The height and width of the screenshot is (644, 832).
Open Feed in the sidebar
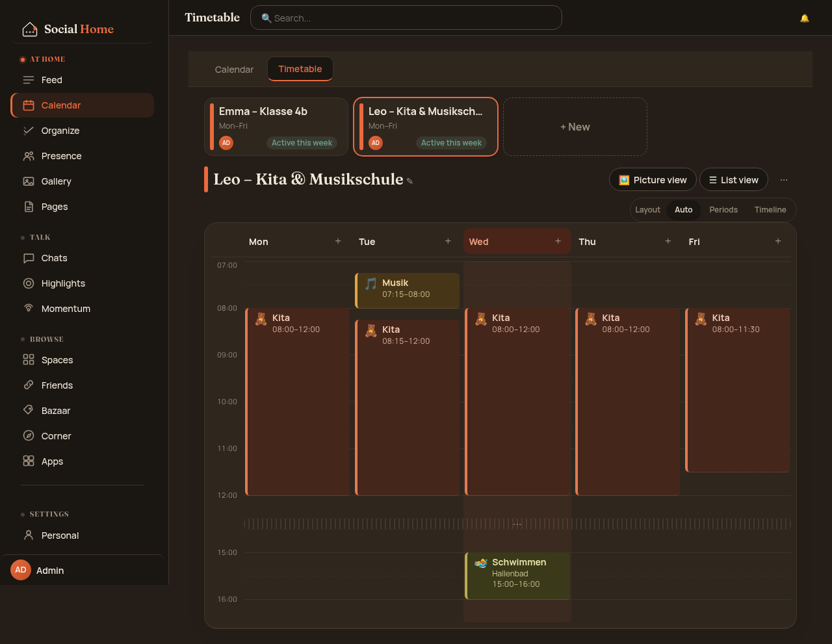(x=83, y=80)
